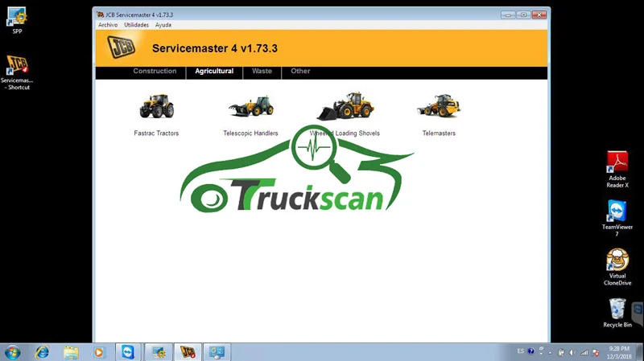The width and height of the screenshot is (644, 361).
Task: Close the JCB Servicemaster window
Action: coord(539,14)
